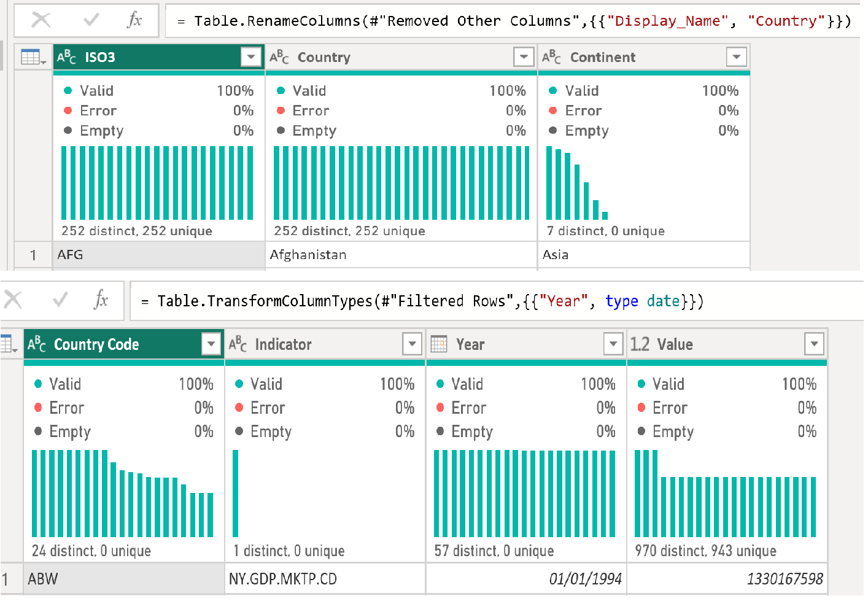
Task: Click the fx icon beside the RenameColumns formula
Action: (x=134, y=20)
